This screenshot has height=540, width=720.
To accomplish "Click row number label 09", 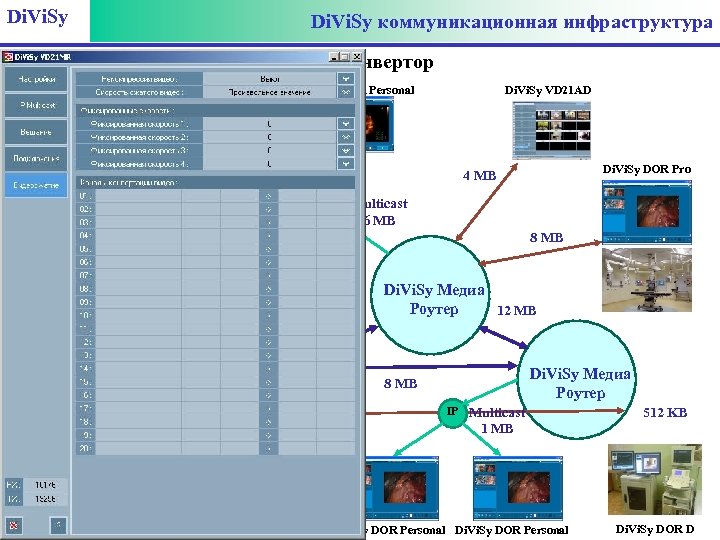I will coord(85,302).
